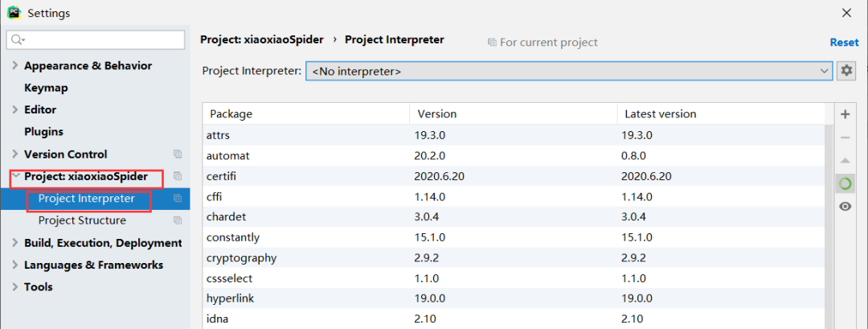Expand the Appearance & Behavior section

click(15, 66)
